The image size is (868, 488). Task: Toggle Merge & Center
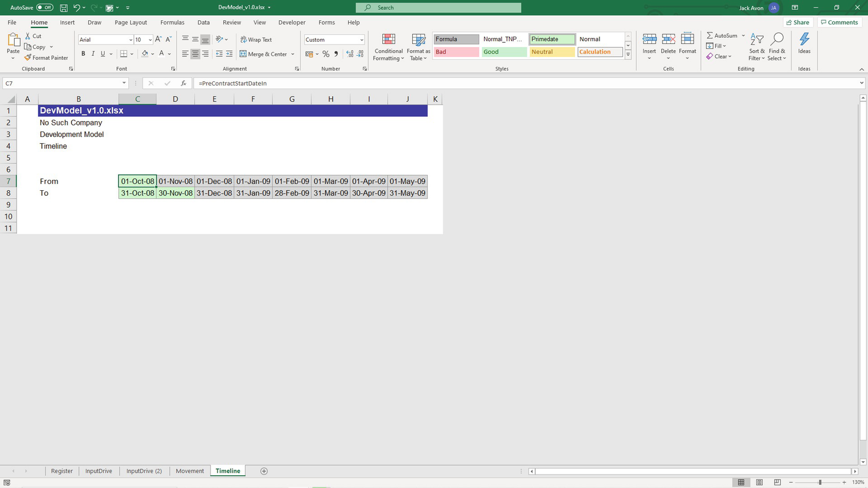tap(264, 54)
